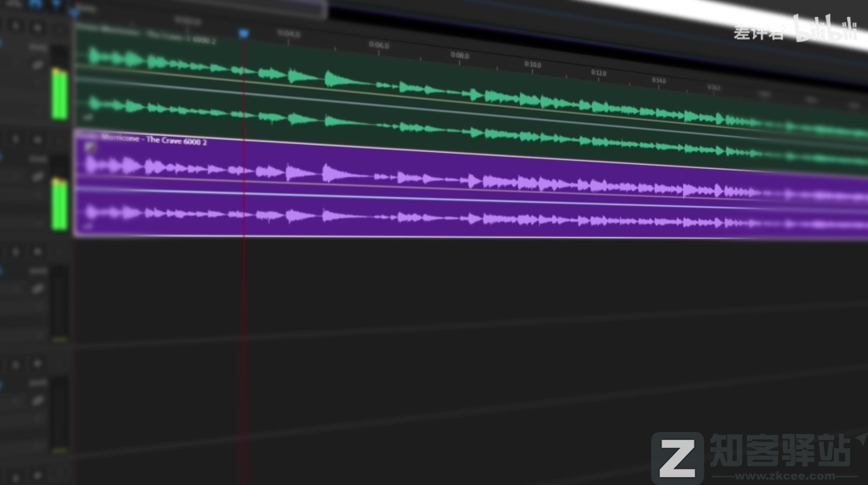Click the 0:12.0 mark on the time ruler
The width and height of the screenshot is (868, 485).
click(598, 73)
